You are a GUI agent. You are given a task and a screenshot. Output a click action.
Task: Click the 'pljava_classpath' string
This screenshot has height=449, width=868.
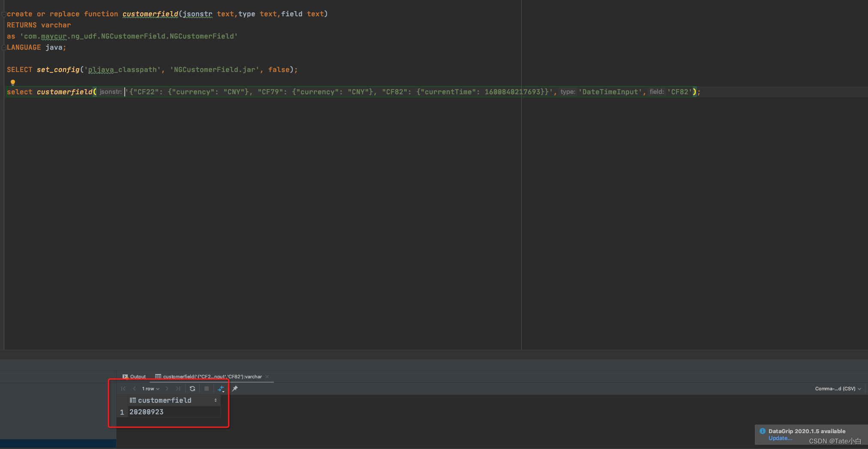coord(123,70)
